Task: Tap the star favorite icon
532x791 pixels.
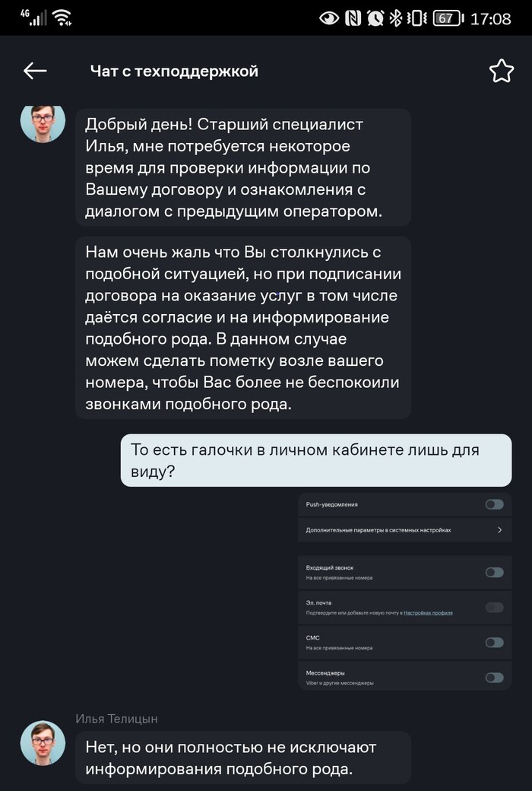Action: [501, 71]
